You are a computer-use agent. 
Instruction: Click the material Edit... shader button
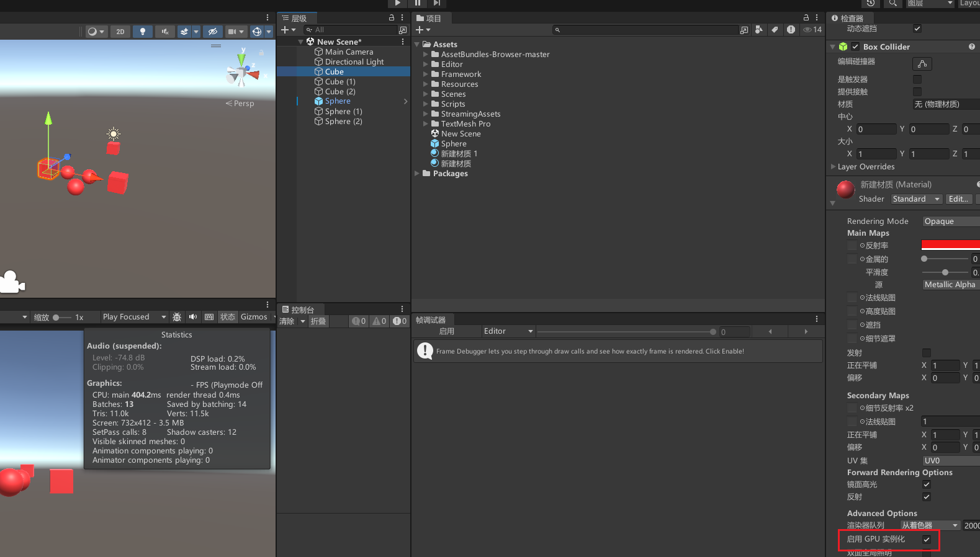click(958, 199)
